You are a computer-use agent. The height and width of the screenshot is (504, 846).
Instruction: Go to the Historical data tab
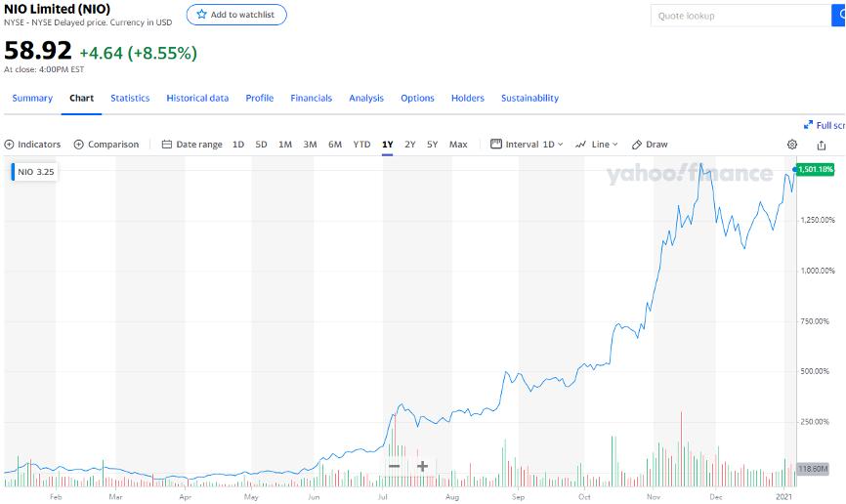click(197, 98)
